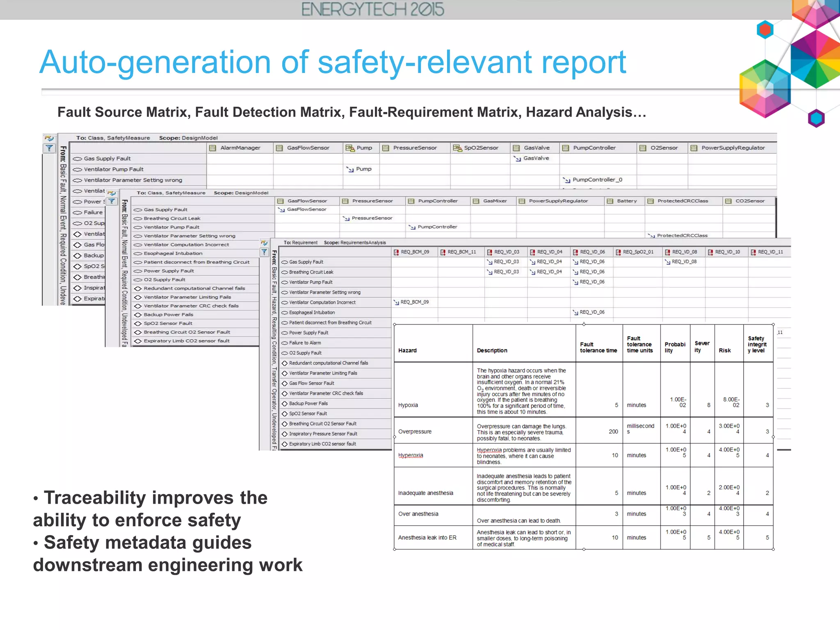Click the Hypoxia hazard cell
Viewport: 840px width, 630px height.
[433, 390]
